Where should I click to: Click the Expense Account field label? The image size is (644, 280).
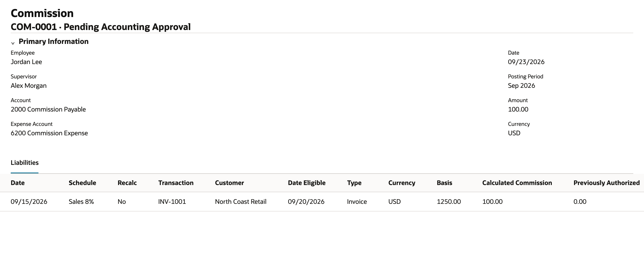(x=32, y=124)
